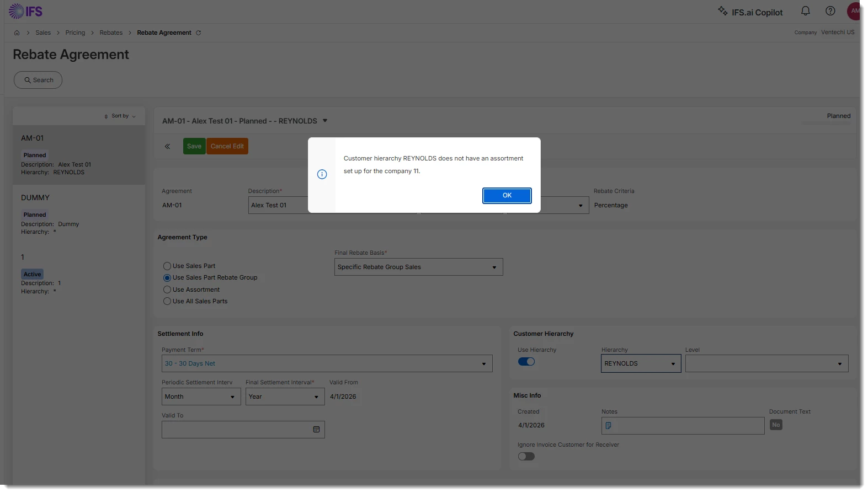Select agreement 1 marked Active

[79, 274]
